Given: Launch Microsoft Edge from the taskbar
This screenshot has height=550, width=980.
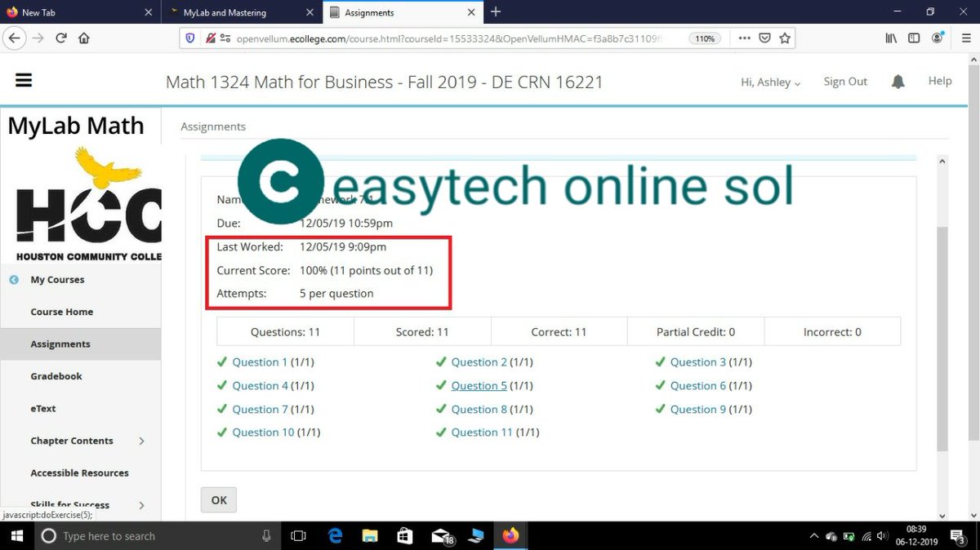Looking at the screenshot, I should click(335, 536).
